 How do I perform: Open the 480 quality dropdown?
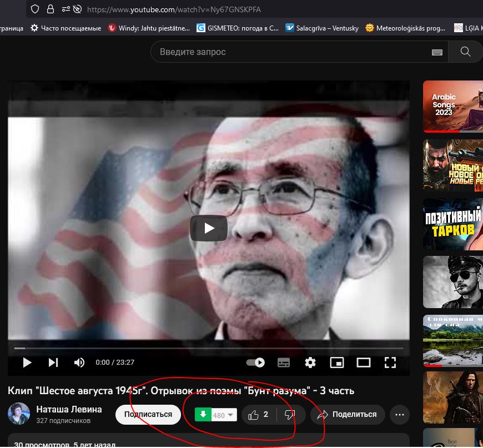224,415
